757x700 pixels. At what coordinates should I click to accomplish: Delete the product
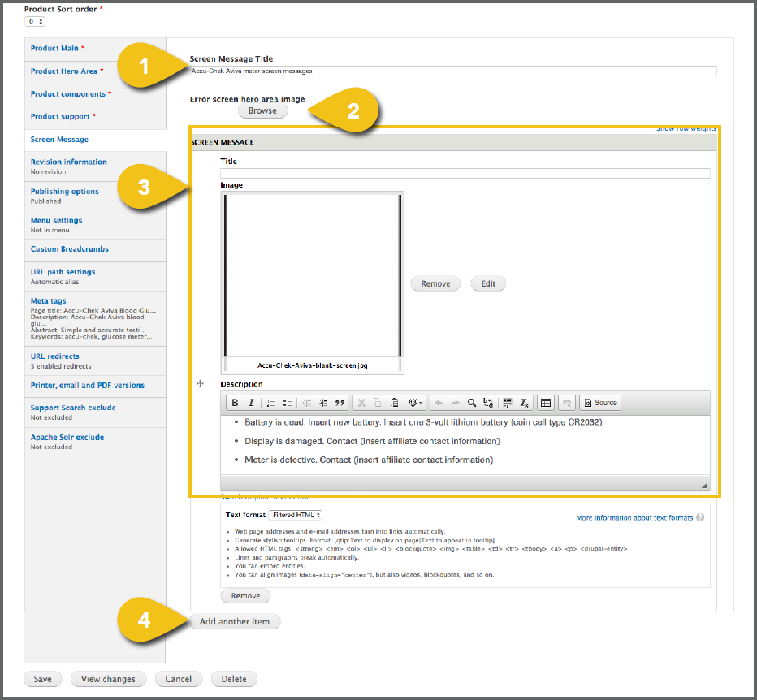coord(234,679)
